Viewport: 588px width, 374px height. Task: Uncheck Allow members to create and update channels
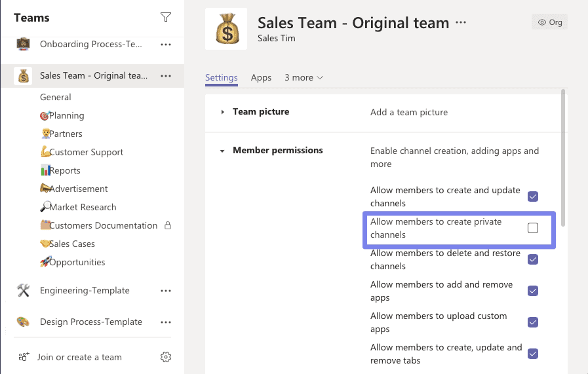coord(533,196)
